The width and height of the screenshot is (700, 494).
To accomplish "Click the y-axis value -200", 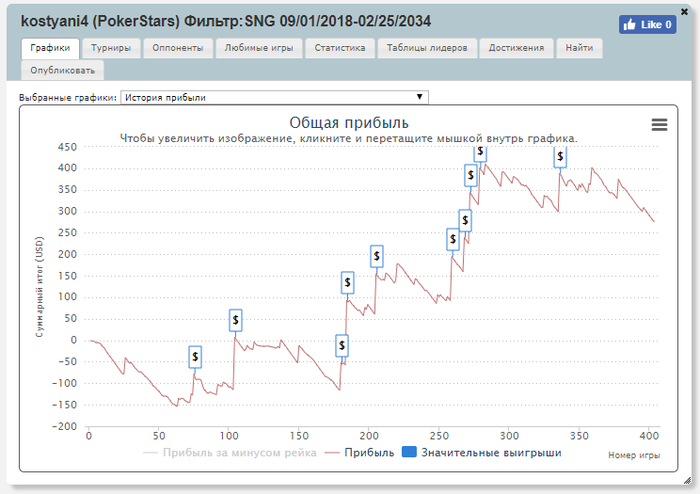I will click(64, 426).
